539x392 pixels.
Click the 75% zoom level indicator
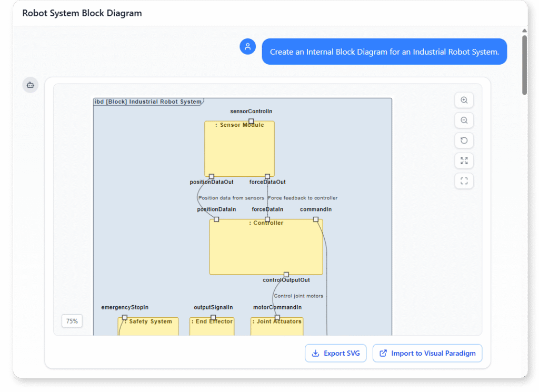coord(72,321)
